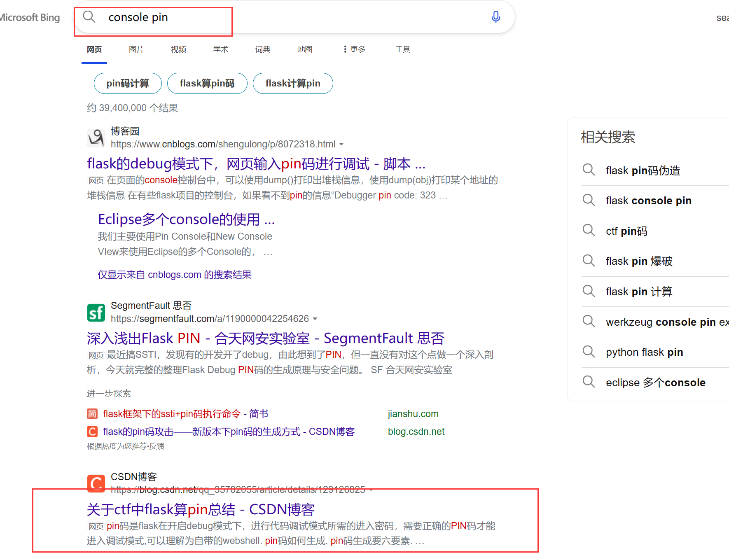Open result 关于ctf中flask算pin总结
The height and width of the screenshot is (560, 729).
pyautogui.click(x=201, y=510)
